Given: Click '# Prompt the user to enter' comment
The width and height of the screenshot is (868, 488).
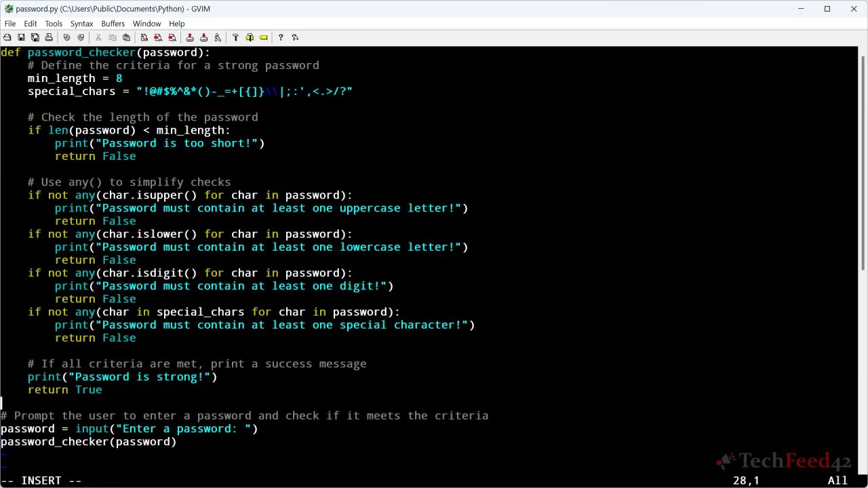Looking at the screenshot, I should (x=244, y=415).
